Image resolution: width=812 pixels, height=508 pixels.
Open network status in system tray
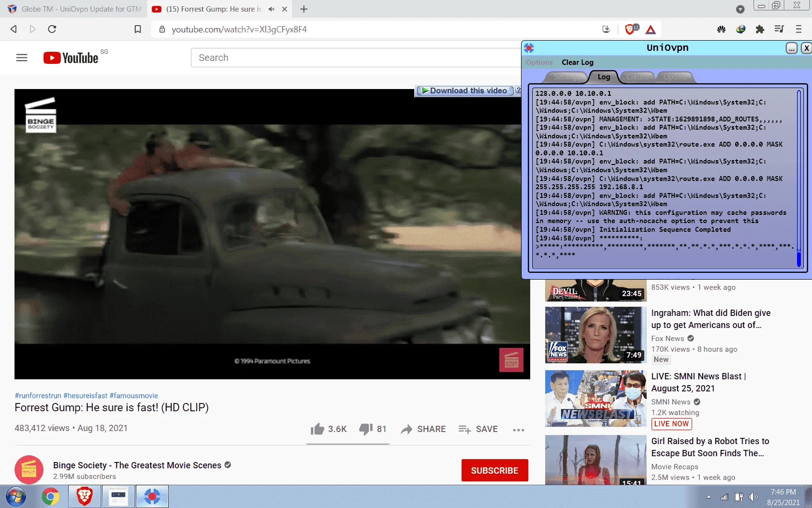pyautogui.click(x=724, y=497)
